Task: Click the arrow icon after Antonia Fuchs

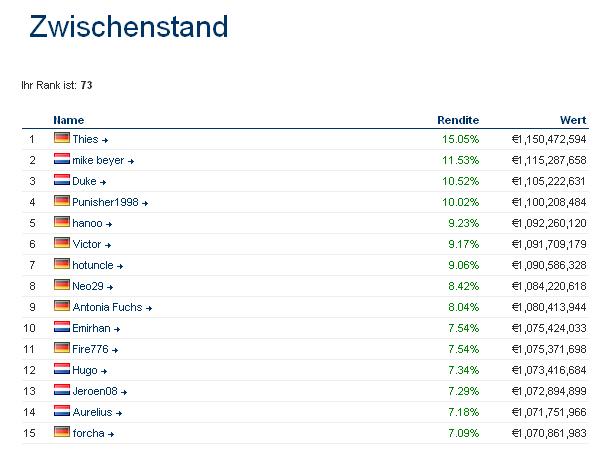Action: click(150, 308)
